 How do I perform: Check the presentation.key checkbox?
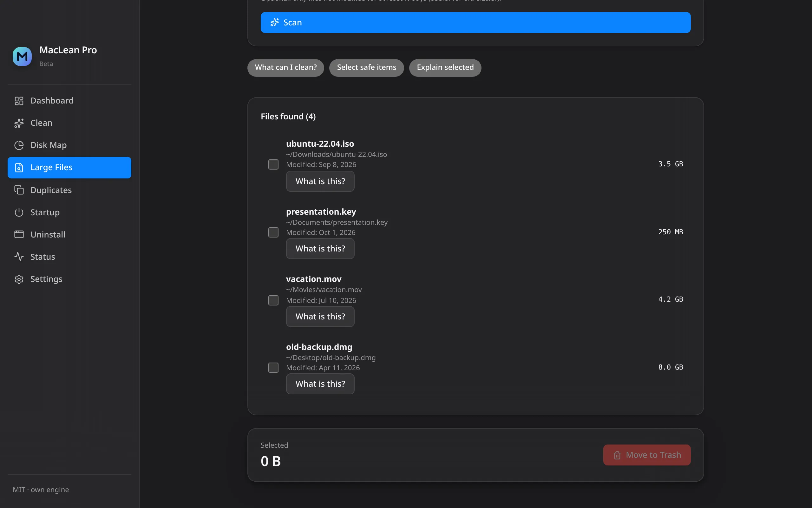coord(273,232)
